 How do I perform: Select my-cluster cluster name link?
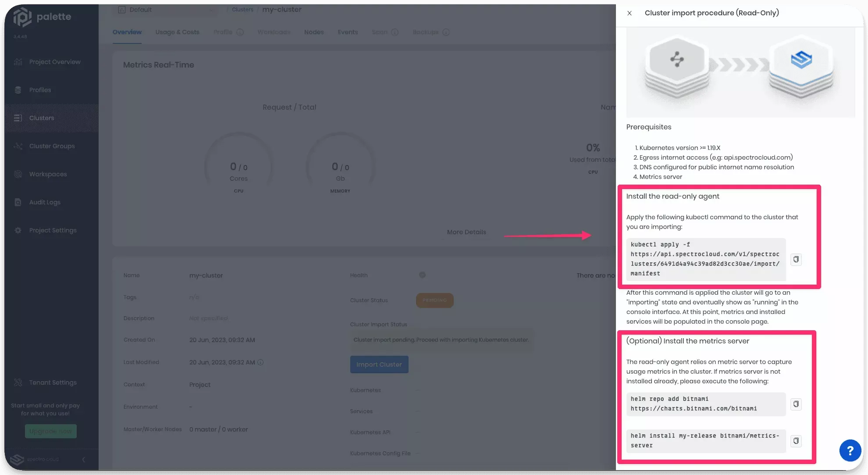pos(281,9)
